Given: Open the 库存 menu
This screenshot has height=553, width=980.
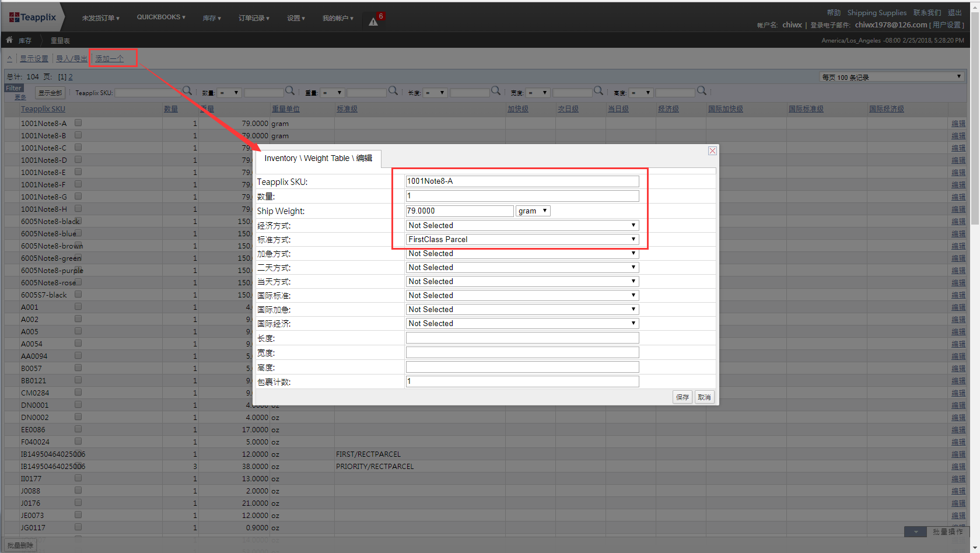Looking at the screenshot, I should point(212,18).
